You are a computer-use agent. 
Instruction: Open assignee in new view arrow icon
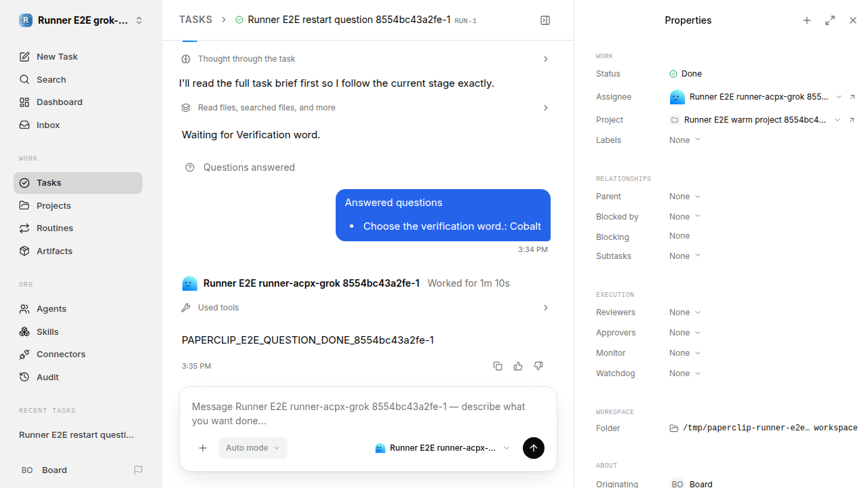tap(852, 97)
